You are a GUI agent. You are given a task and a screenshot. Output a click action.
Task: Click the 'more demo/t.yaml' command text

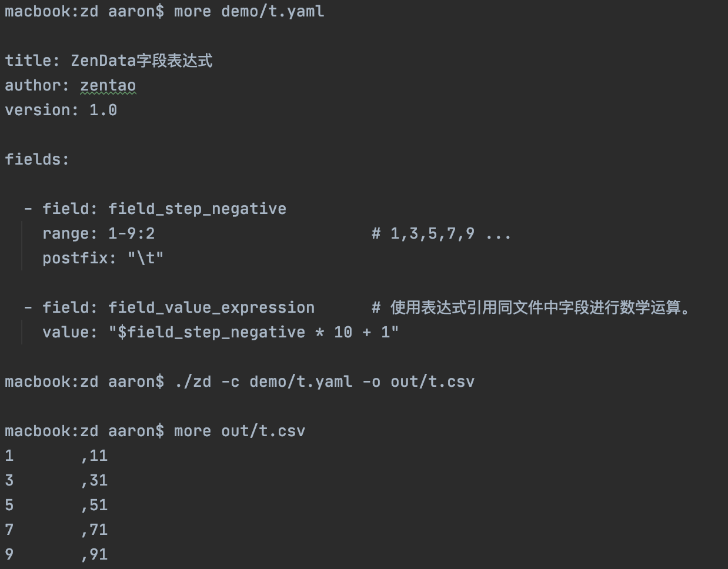249,11
